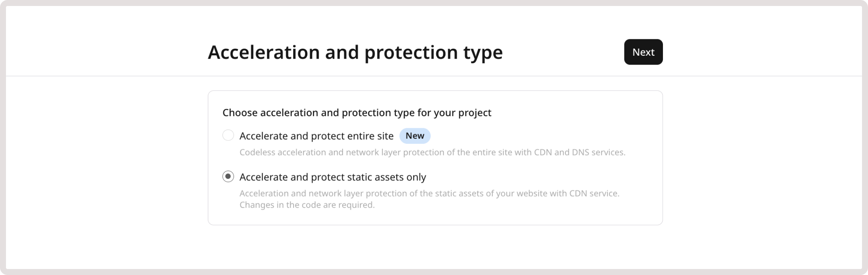This screenshot has height=275, width=868.
Task: Click the 'Accelerate and protect entire site' label text
Action: click(x=317, y=136)
